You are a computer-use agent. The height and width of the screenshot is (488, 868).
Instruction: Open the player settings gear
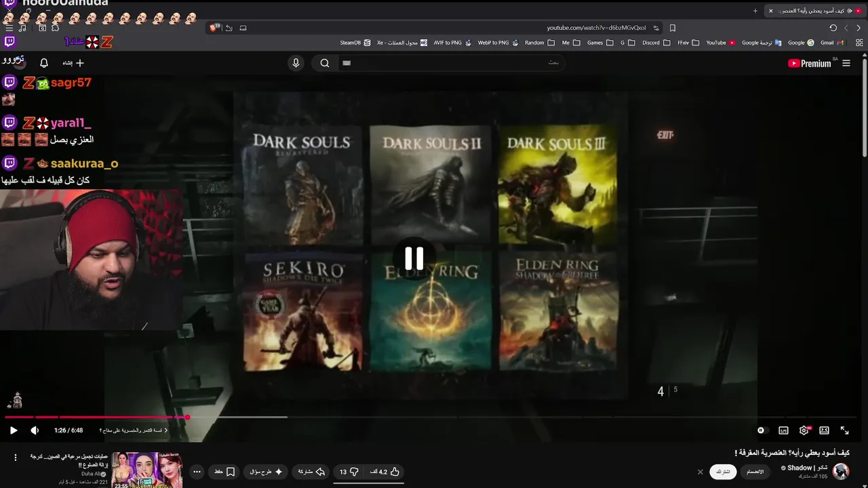pos(804,430)
